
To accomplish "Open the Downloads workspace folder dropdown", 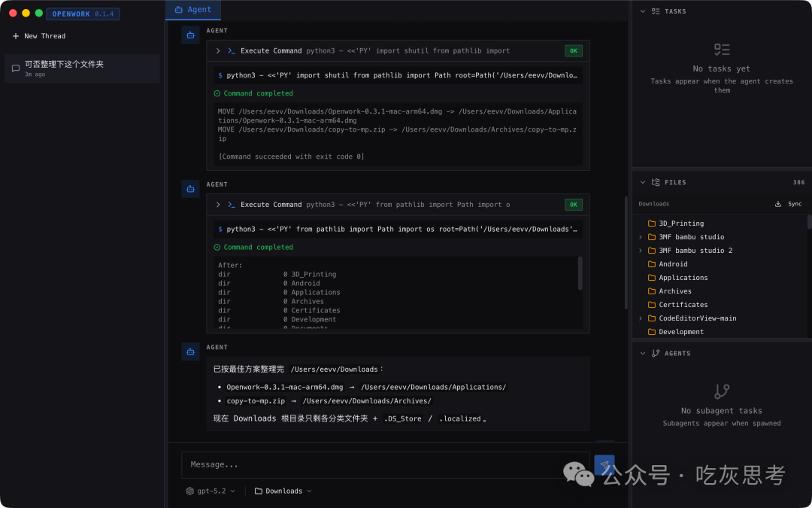I will [x=283, y=491].
